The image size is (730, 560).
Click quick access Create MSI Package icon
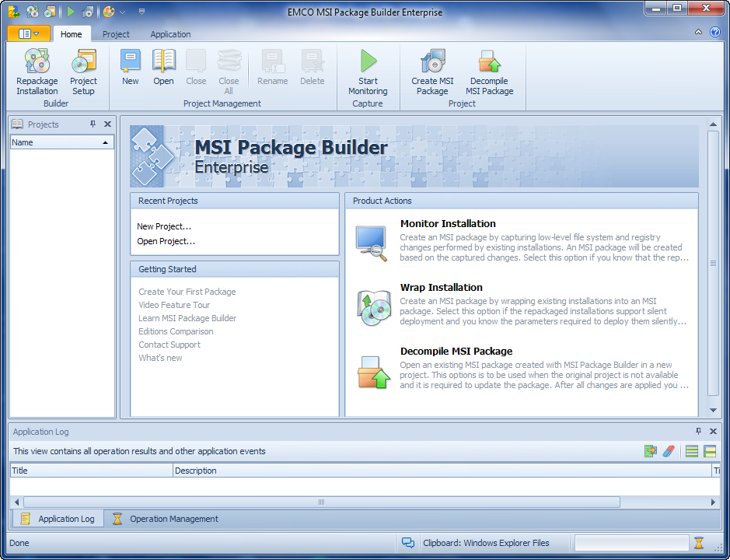point(88,12)
